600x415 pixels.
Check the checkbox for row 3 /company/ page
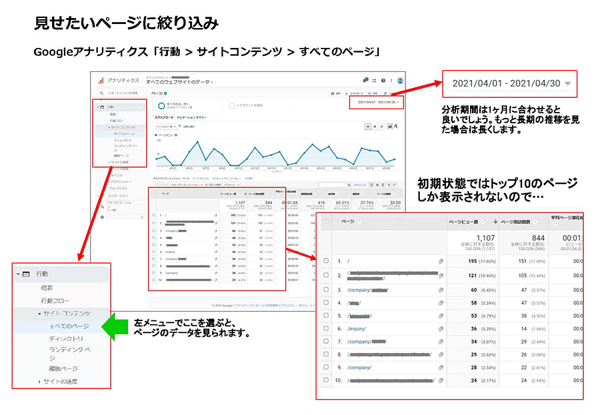(x=326, y=290)
